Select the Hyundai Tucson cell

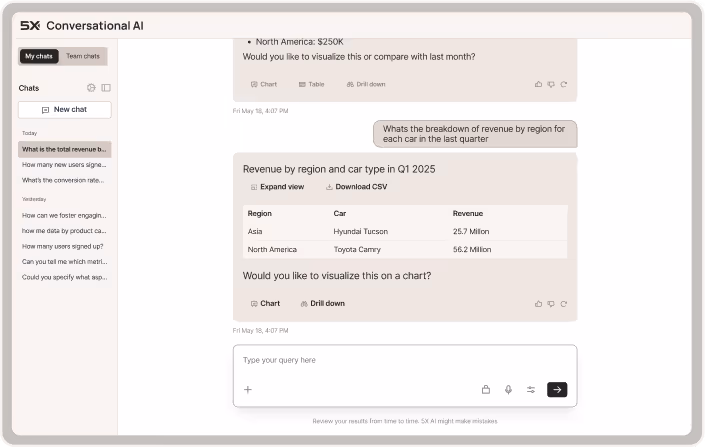pyautogui.click(x=361, y=232)
